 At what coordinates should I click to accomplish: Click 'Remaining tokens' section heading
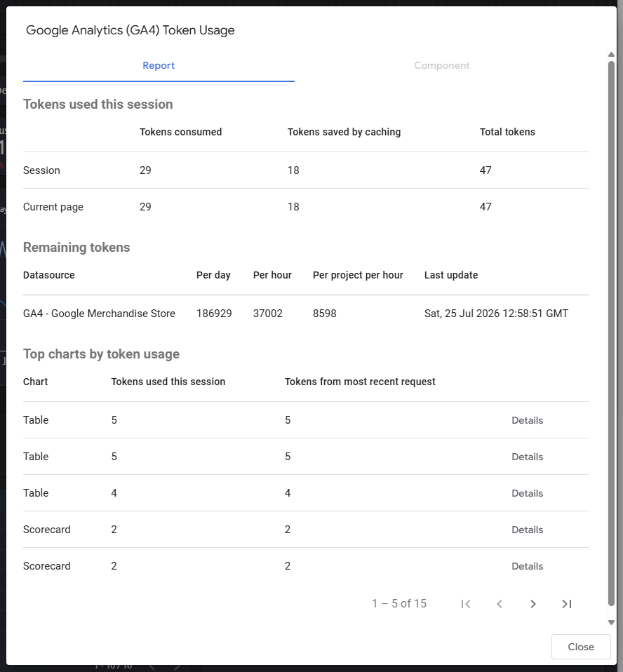[x=76, y=248]
